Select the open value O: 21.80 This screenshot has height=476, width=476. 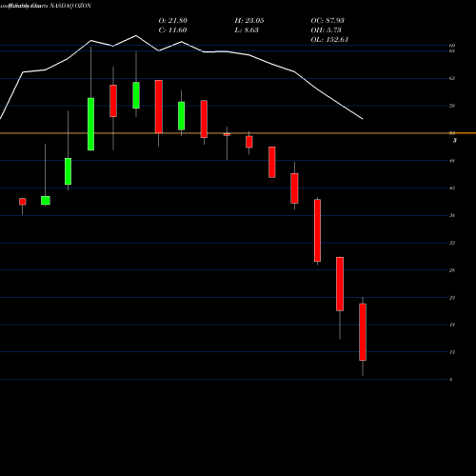172,21
